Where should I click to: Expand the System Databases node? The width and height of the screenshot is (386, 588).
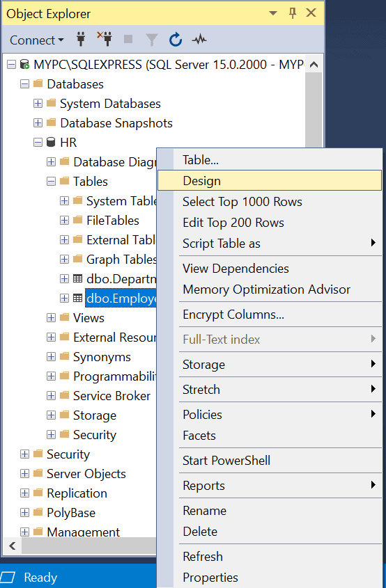point(38,104)
